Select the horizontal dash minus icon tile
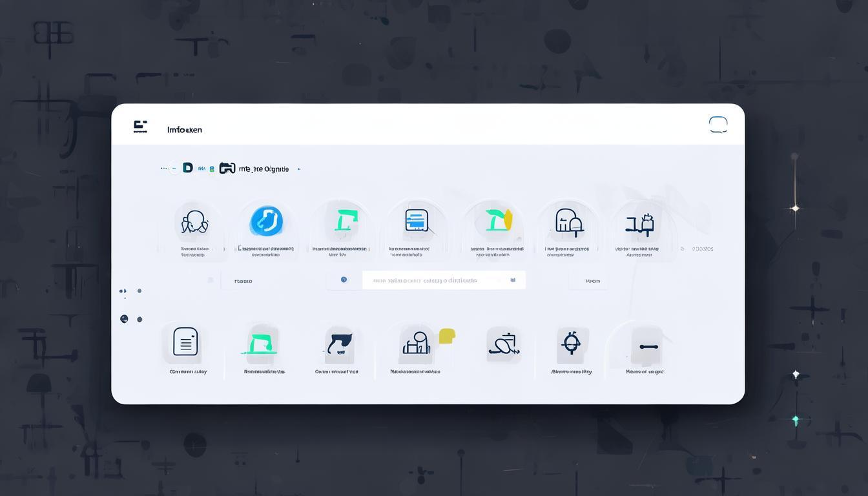 point(648,347)
